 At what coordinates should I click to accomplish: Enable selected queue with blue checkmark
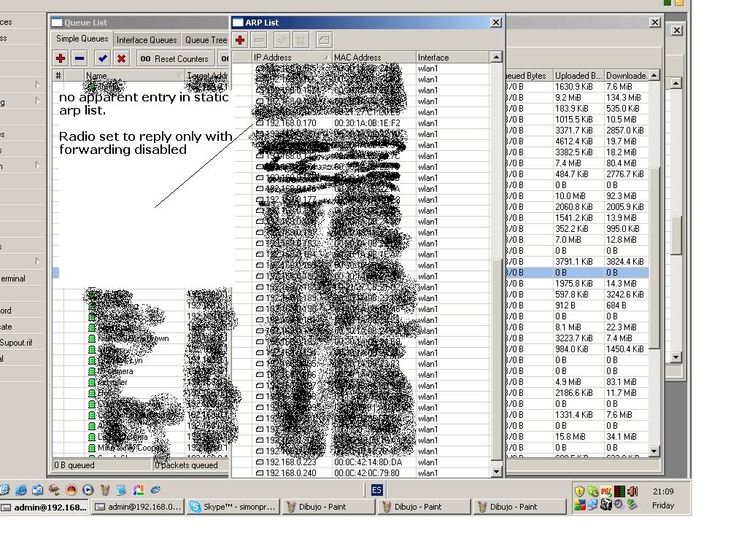(x=102, y=59)
